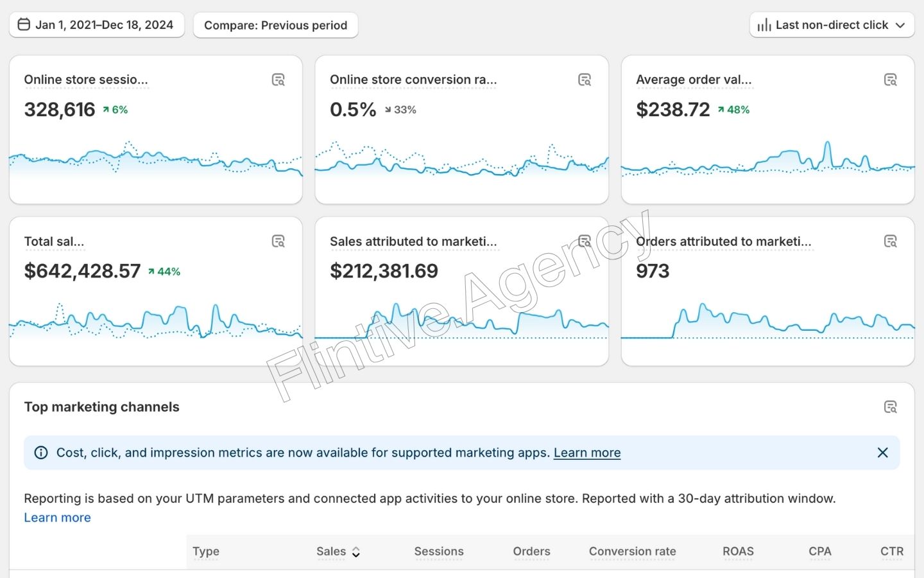Click the Conversion rate column header
Image resolution: width=924 pixels, height=578 pixels.
[x=632, y=552]
